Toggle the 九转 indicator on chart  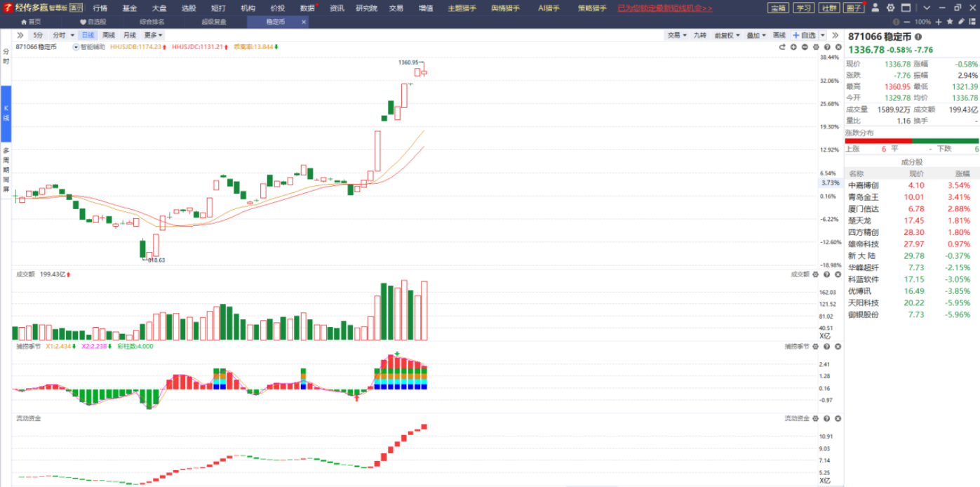pyautogui.click(x=699, y=35)
